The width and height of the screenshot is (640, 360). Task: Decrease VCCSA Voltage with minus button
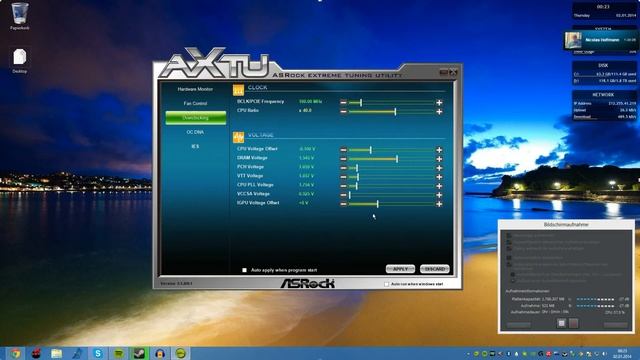[343, 195]
